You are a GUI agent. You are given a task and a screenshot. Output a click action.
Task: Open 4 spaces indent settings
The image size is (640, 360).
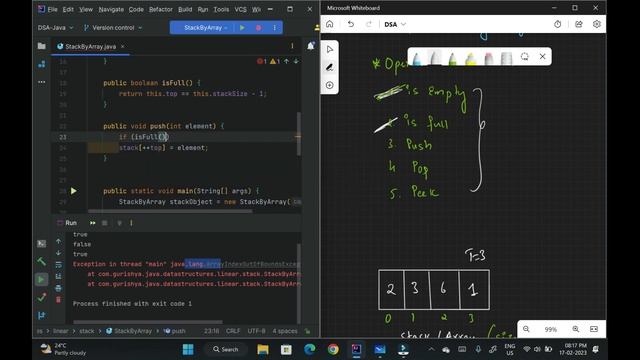tap(285, 331)
